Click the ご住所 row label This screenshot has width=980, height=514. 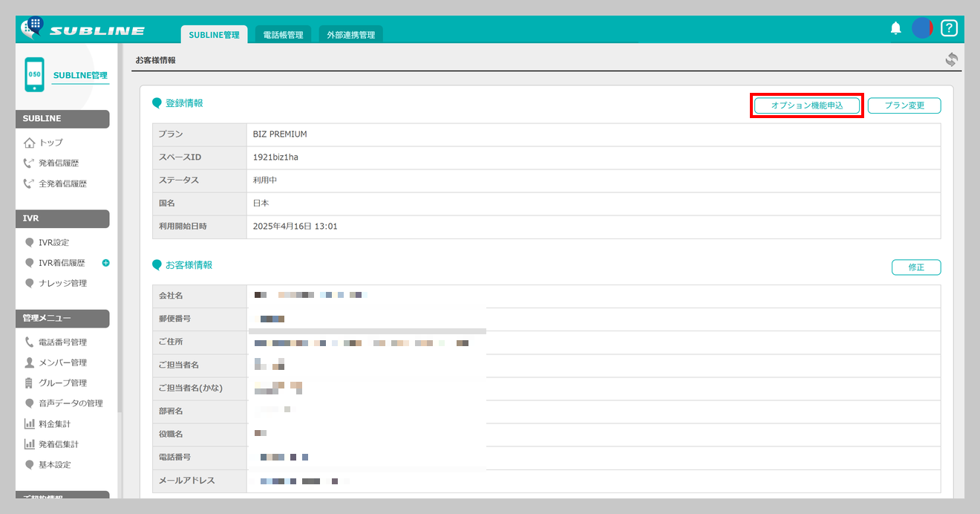coord(171,342)
